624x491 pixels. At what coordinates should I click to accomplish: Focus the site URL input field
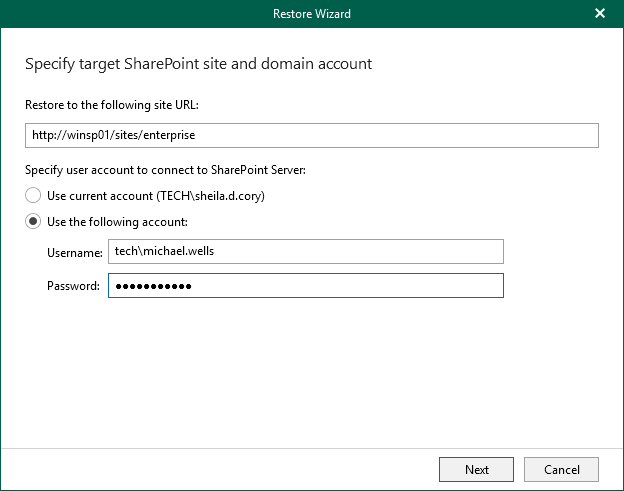click(311, 135)
